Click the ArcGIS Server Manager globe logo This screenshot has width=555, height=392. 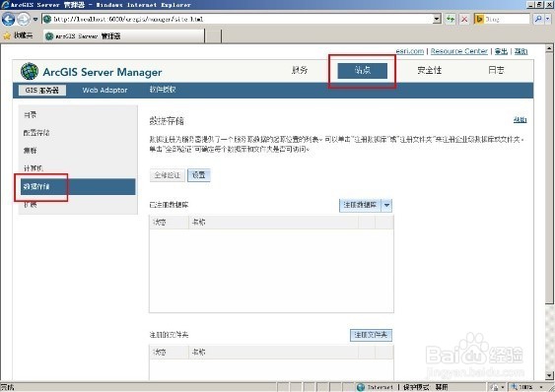click(30, 71)
